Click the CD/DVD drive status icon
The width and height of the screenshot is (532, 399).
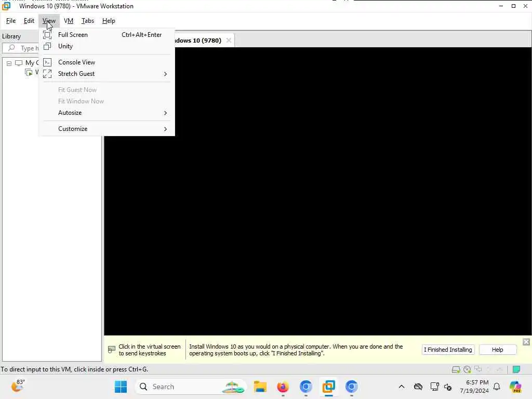coord(467,369)
